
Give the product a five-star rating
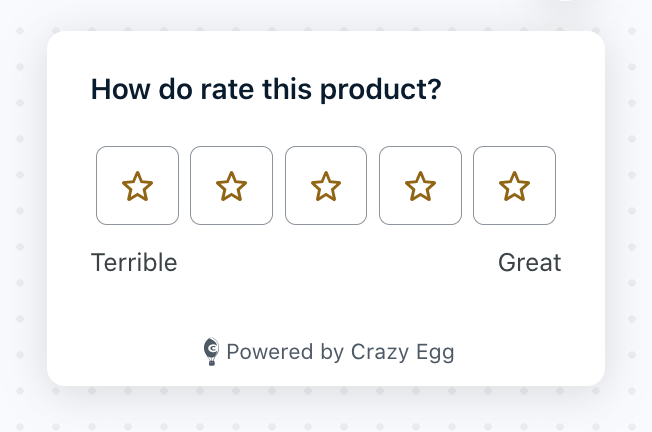click(514, 185)
